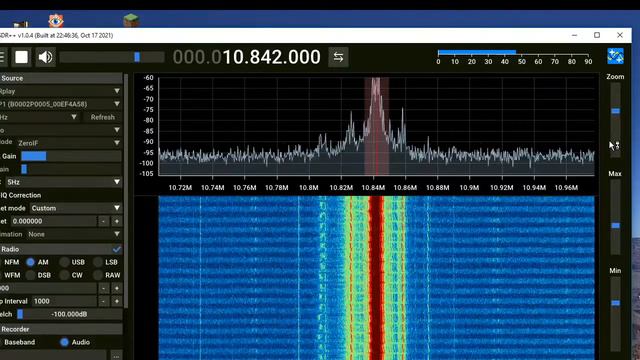The height and width of the screenshot is (360, 640).
Task: Click the tuning mode swap arrows button
Action: point(338,57)
